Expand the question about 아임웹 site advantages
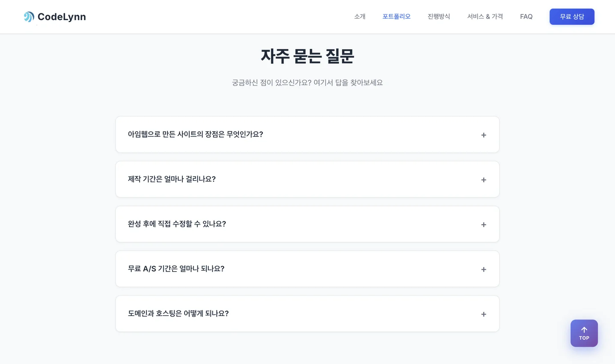The image size is (615, 364). click(x=307, y=134)
